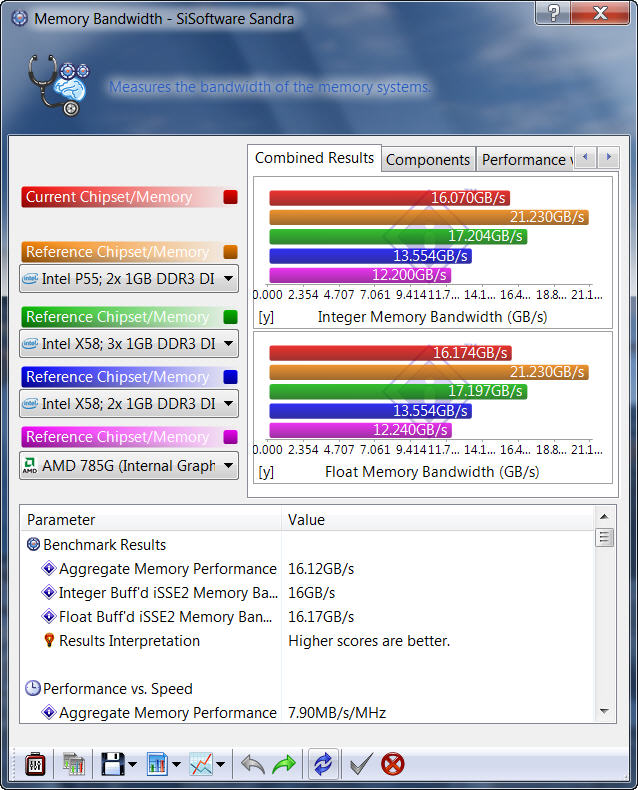Go forward with the green arrow
The height and width of the screenshot is (790, 638).
point(284,764)
